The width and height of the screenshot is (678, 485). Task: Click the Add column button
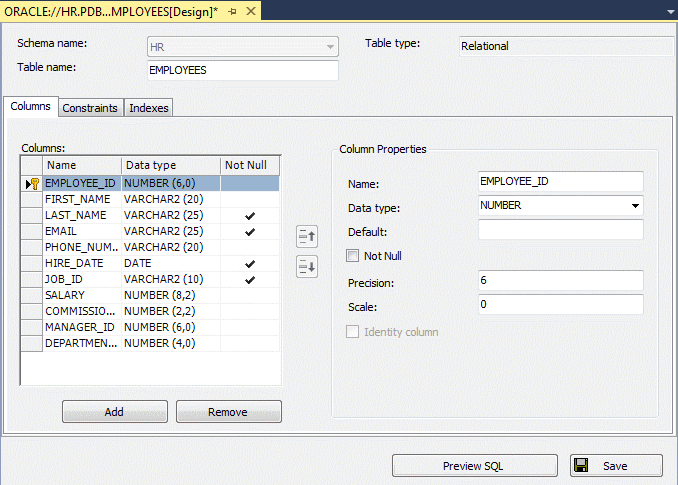click(115, 412)
